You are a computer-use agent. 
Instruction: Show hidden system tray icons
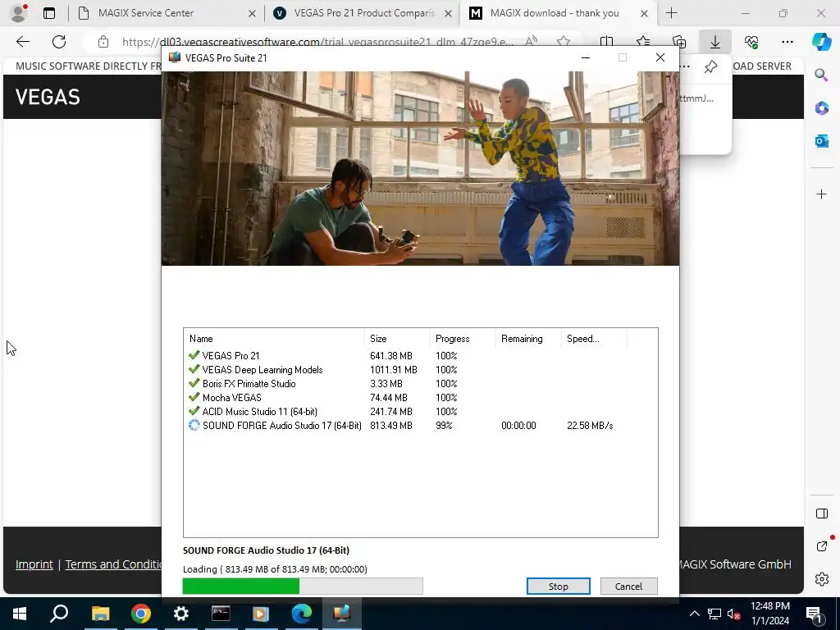point(694,614)
